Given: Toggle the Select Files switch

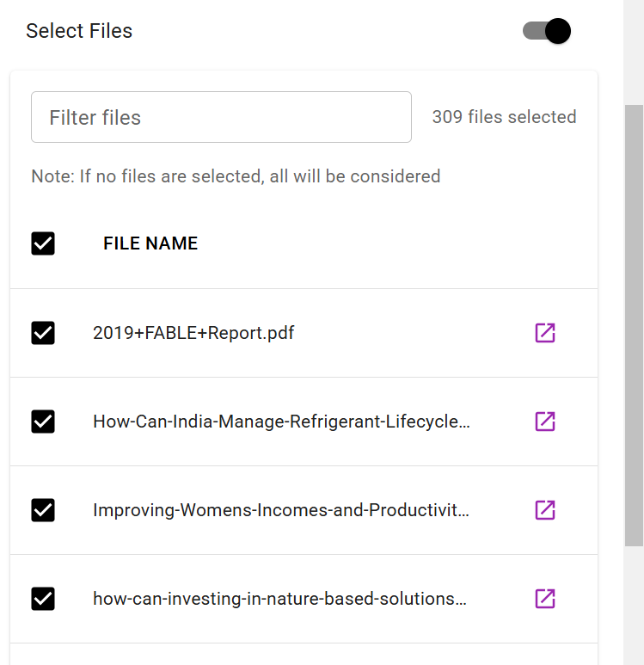Looking at the screenshot, I should [547, 32].
